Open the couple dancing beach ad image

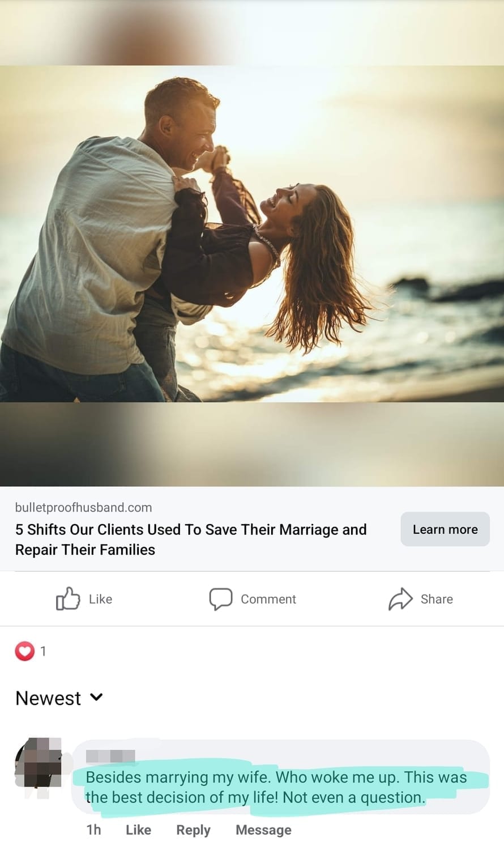[252, 233]
